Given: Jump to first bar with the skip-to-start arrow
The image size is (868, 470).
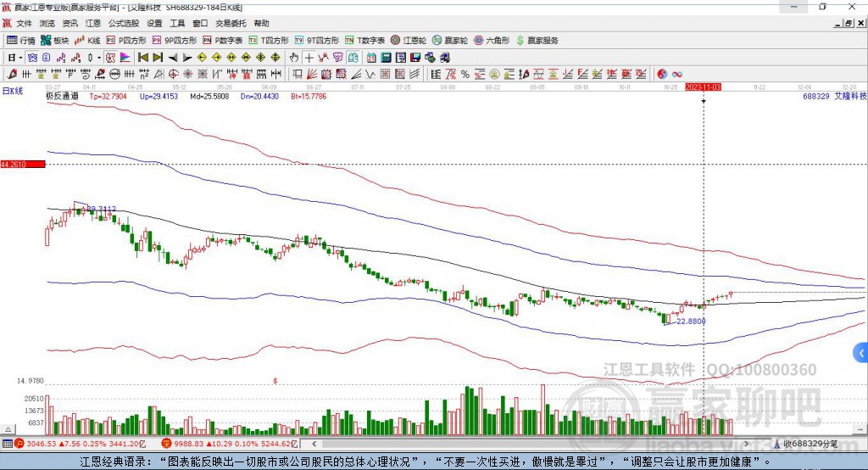Looking at the screenshot, I should [x=143, y=58].
